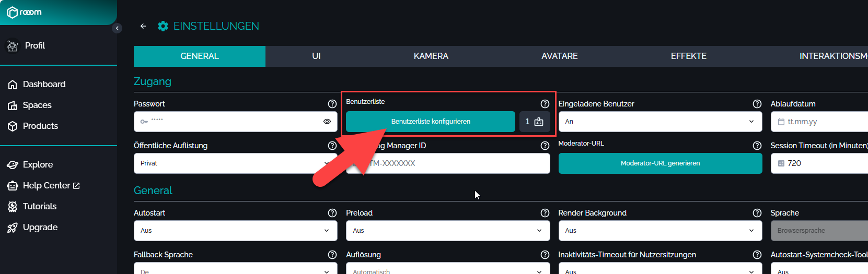Open the Autostart dropdown
Viewport: 868px width, 274px height.
(x=235, y=231)
